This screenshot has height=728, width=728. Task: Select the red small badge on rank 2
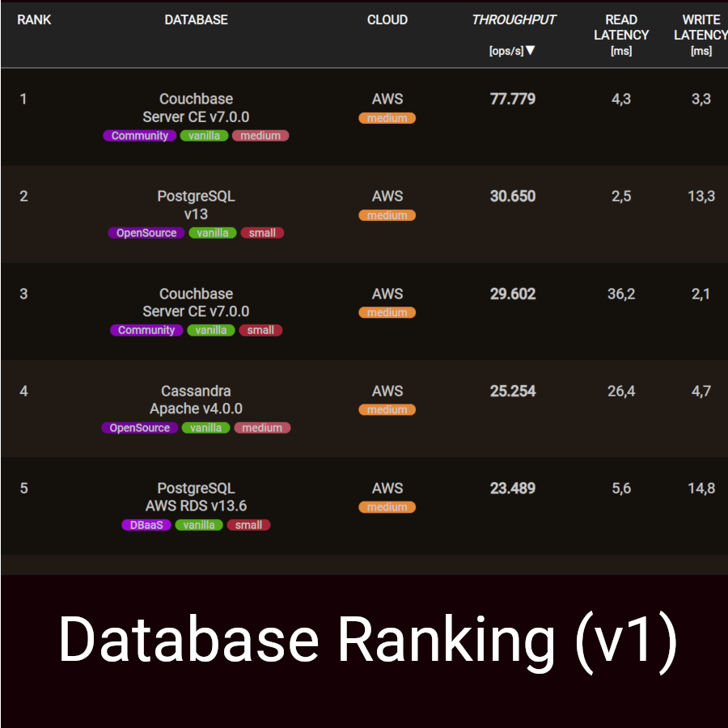coord(262,233)
